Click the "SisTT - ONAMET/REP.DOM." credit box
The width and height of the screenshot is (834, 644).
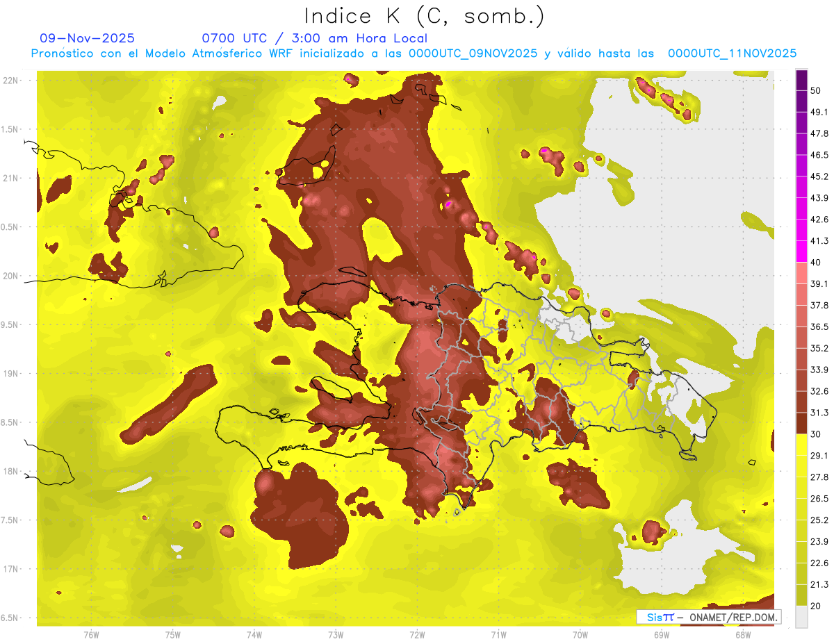(708, 617)
